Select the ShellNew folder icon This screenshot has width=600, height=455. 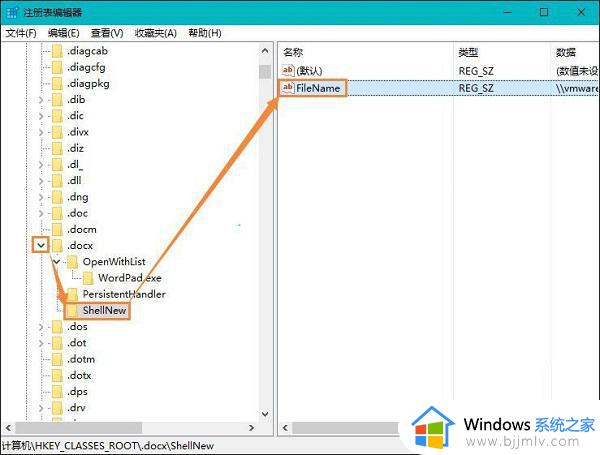coord(72,310)
